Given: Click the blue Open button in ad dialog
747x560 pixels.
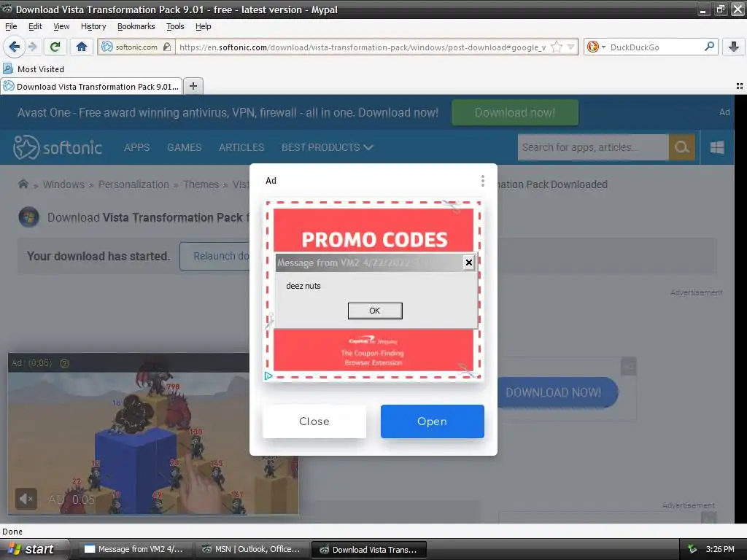Looking at the screenshot, I should pyautogui.click(x=432, y=421).
